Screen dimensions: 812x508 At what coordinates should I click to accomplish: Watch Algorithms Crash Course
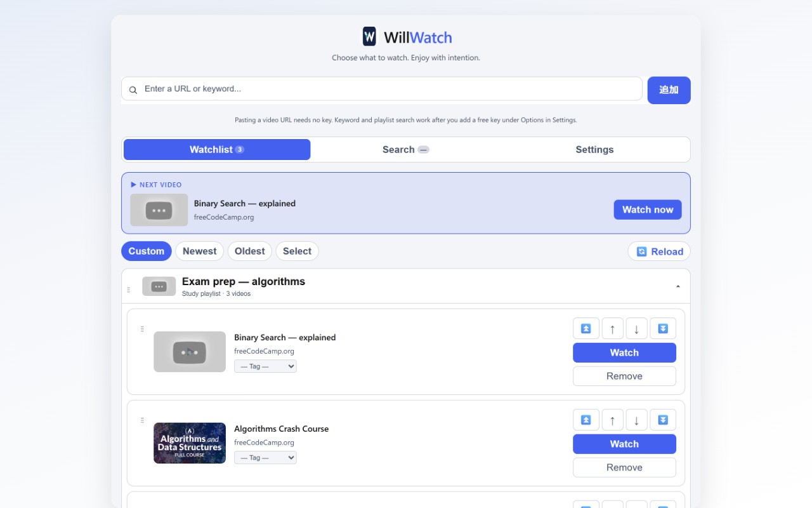pyautogui.click(x=624, y=444)
